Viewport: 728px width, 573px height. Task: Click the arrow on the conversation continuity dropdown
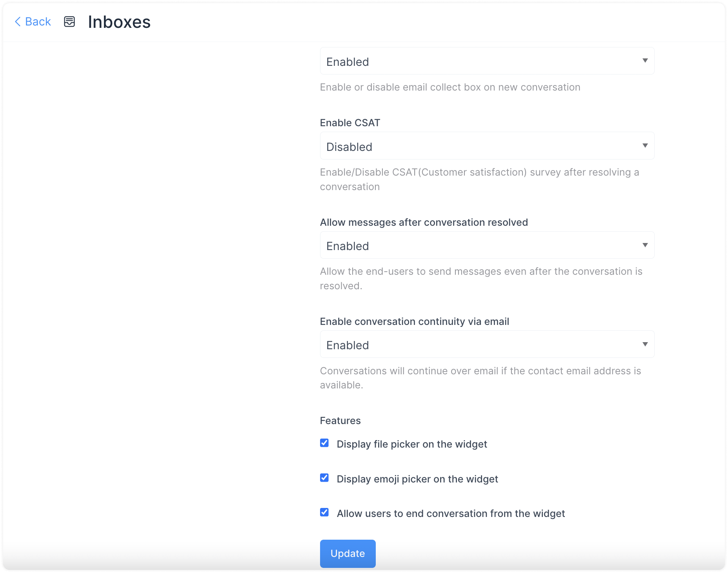pyautogui.click(x=645, y=345)
